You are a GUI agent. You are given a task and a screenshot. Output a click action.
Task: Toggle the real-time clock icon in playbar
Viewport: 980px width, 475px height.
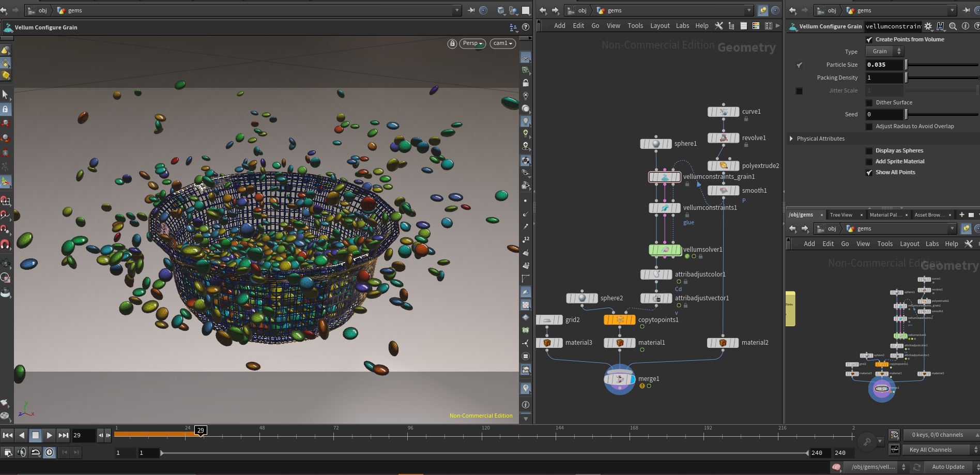49,453
